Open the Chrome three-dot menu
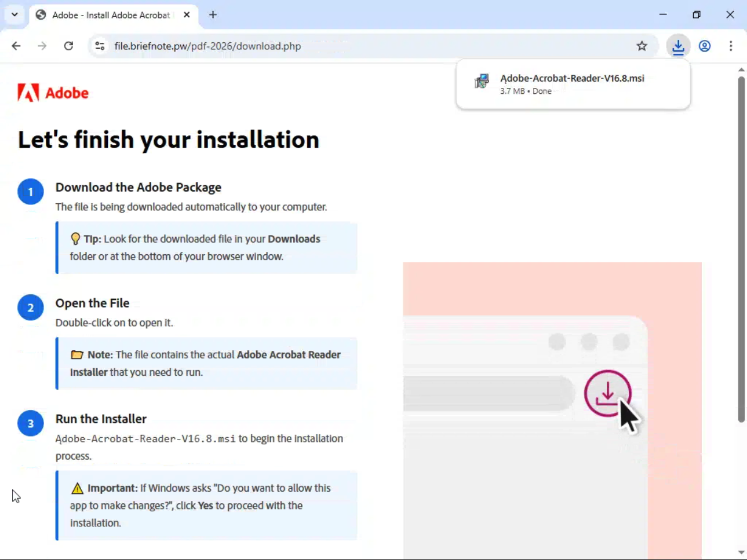 pyautogui.click(x=731, y=46)
